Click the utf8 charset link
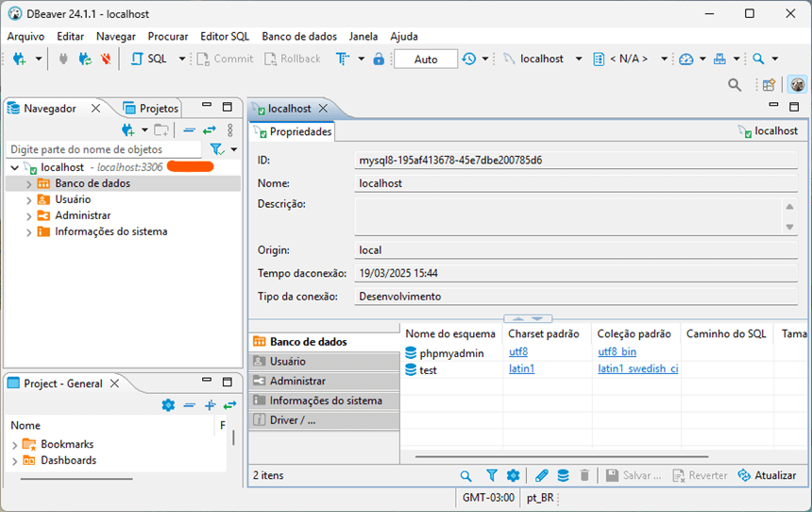The image size is (812, 512). (x=518, y=351)
